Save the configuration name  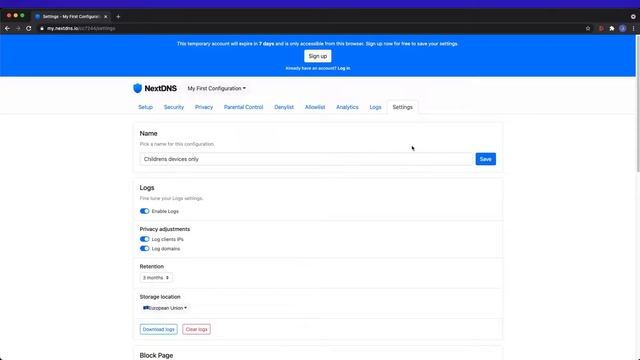pos(485,159)
